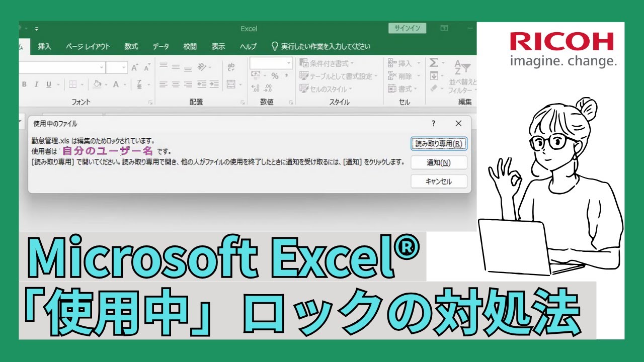Click the Fill Color bucket icon
The height and width of the screenshot is (362, 644).
[98, 84]
